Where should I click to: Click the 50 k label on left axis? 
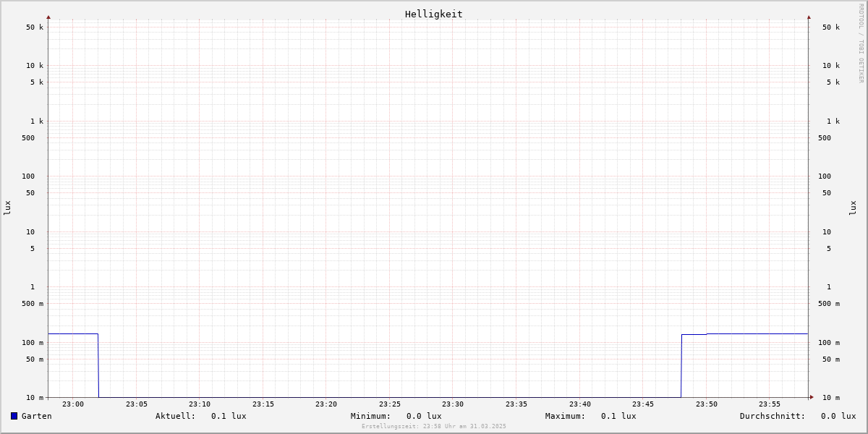35,27
